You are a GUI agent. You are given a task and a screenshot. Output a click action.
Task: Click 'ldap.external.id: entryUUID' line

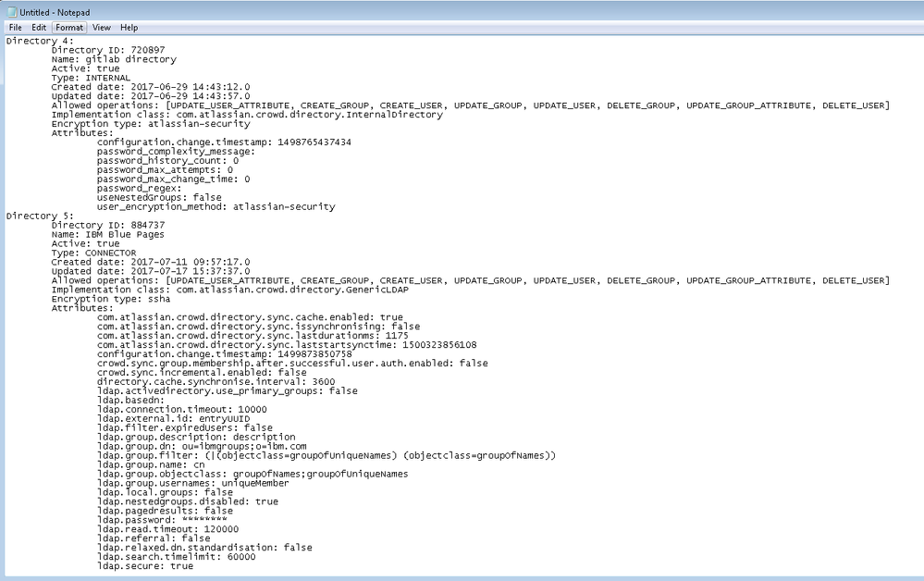coord(173,418)
